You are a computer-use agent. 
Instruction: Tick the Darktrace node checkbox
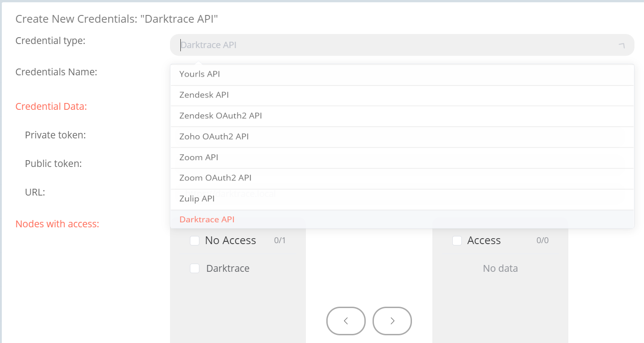(195, 269)
